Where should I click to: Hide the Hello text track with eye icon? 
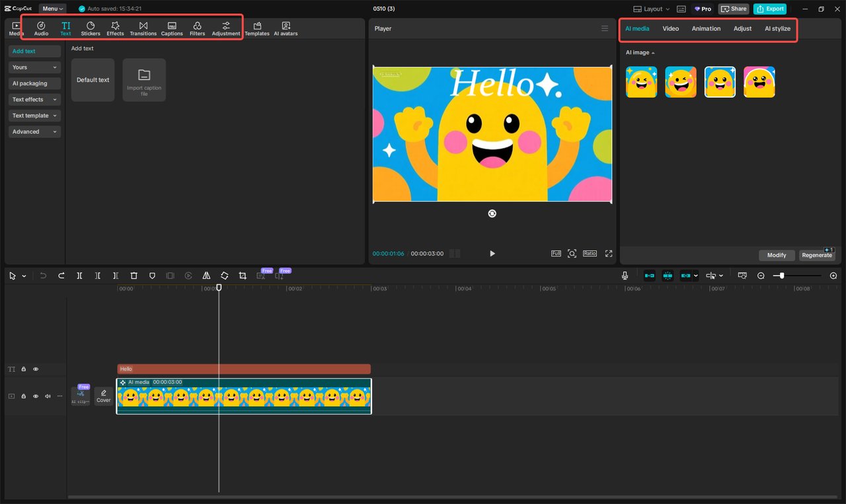pos(36,369)
